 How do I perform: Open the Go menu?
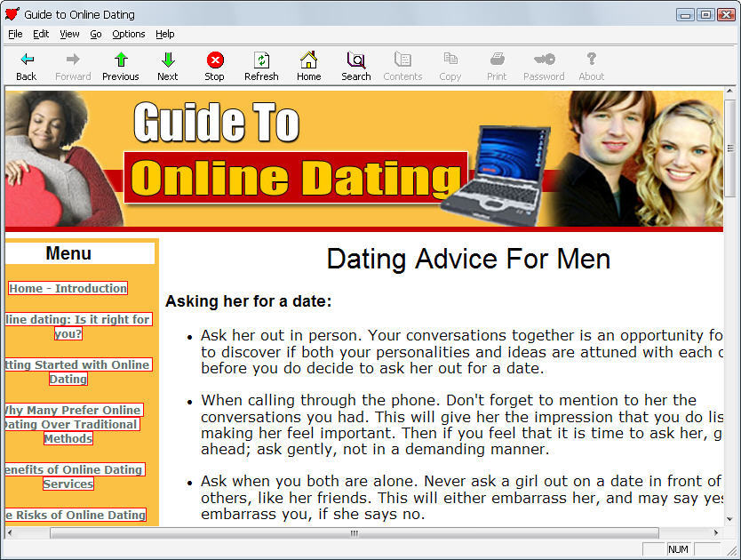tap(96, 34)
